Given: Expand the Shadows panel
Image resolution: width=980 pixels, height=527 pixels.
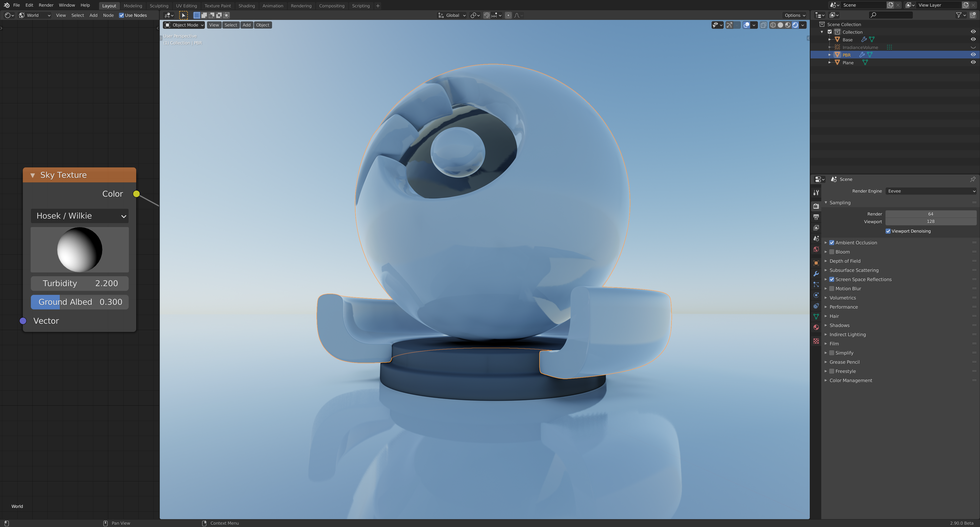Looking at the screenshot, I should click(839, 325).
